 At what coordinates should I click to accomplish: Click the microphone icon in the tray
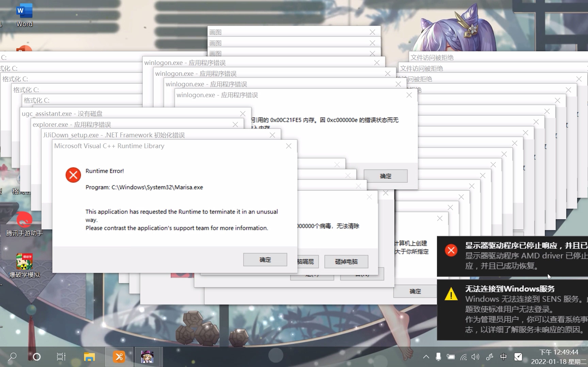(x=439, y=357)
